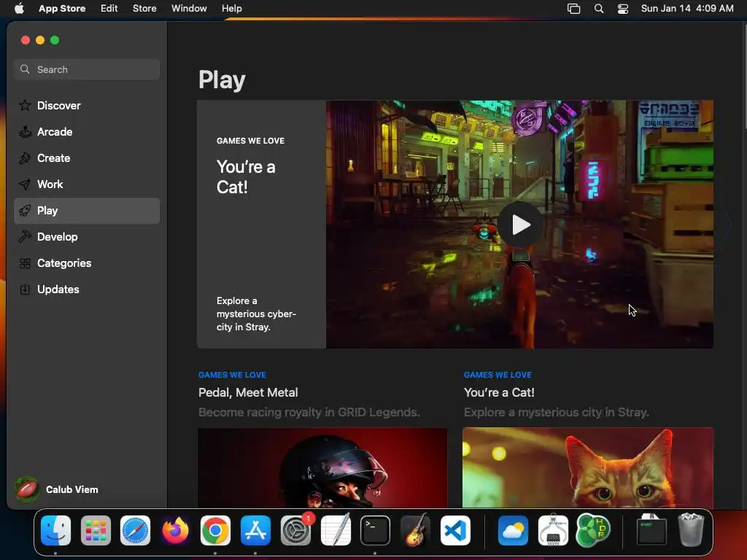Click the search magnifier icon in sidebar
This screenshot has height=560, width=747.
coord(25,69)
